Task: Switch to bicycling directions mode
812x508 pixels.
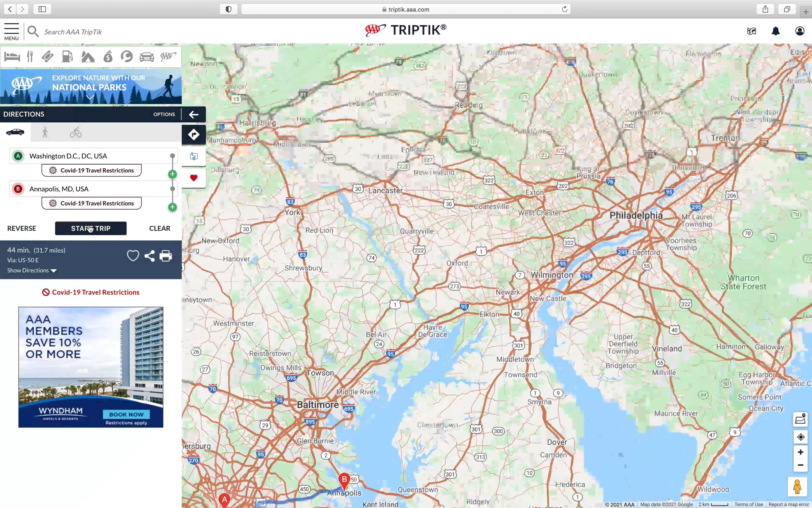Action: pyautogui.click(x=76, y=132)
